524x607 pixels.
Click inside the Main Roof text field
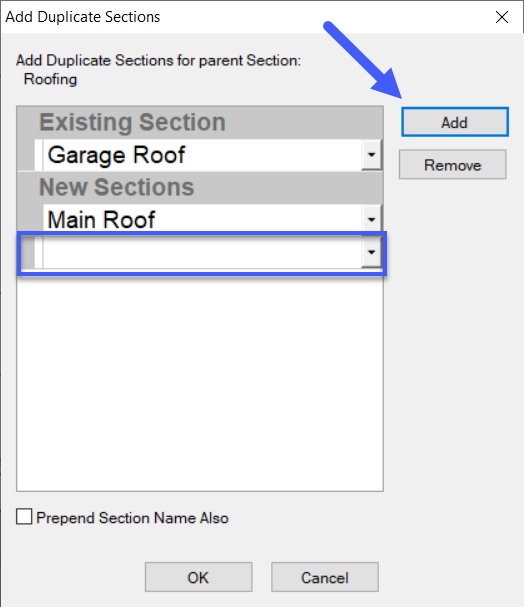202,219
